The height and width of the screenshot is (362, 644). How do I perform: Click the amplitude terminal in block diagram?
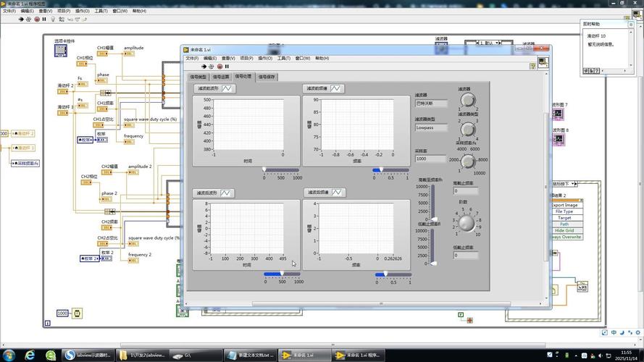[129, 54]
